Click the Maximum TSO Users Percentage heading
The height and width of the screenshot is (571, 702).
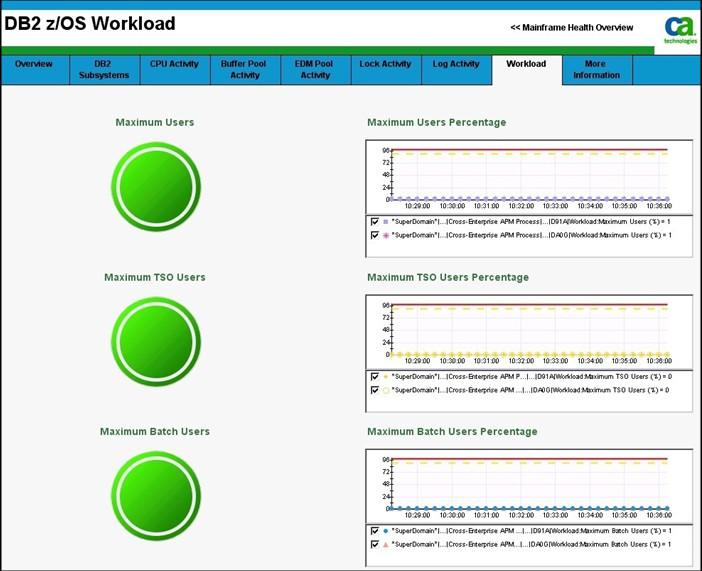point(448,277)
